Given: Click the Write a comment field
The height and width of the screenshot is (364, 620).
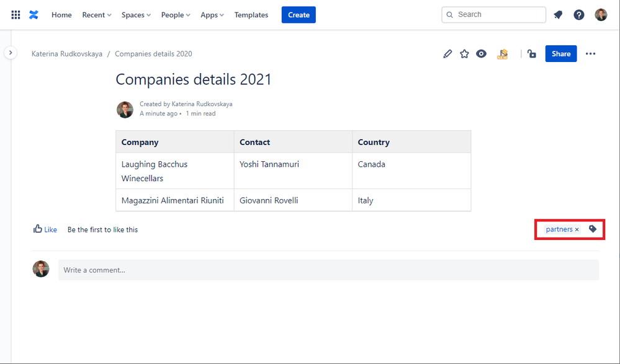Looking at the screenshot, I should point(328,270).
